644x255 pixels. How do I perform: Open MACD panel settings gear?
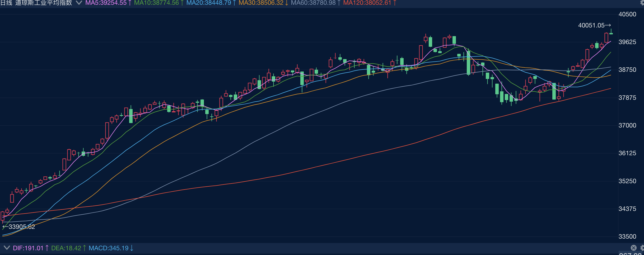[x=642, y=248]
